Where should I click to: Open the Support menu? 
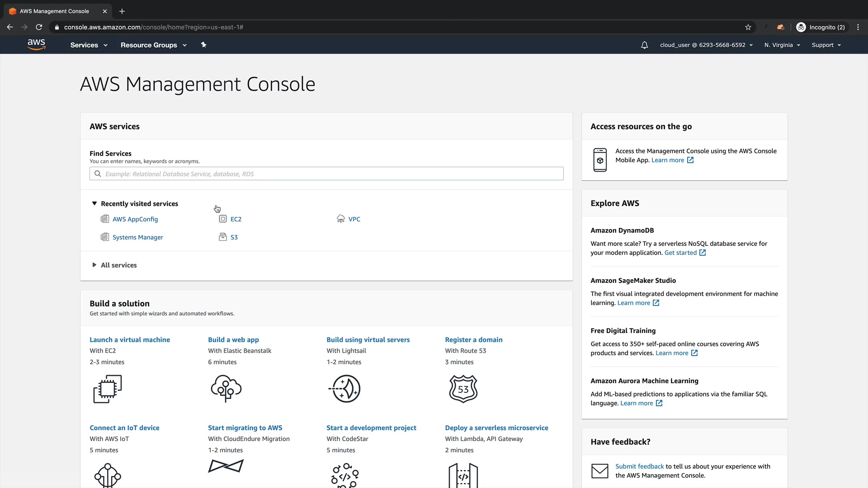[x=826, y=45]
